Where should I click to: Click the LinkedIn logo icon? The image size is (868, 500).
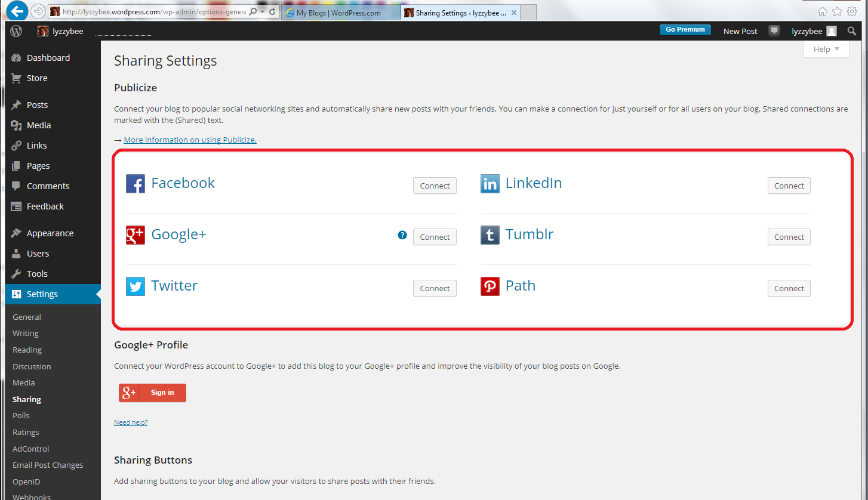pos(490,184)
